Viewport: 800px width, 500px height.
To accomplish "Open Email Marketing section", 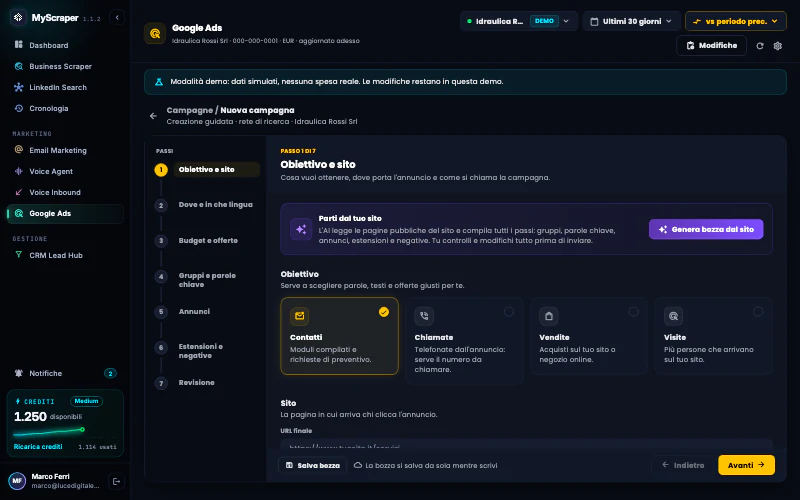I will (65, 150).
